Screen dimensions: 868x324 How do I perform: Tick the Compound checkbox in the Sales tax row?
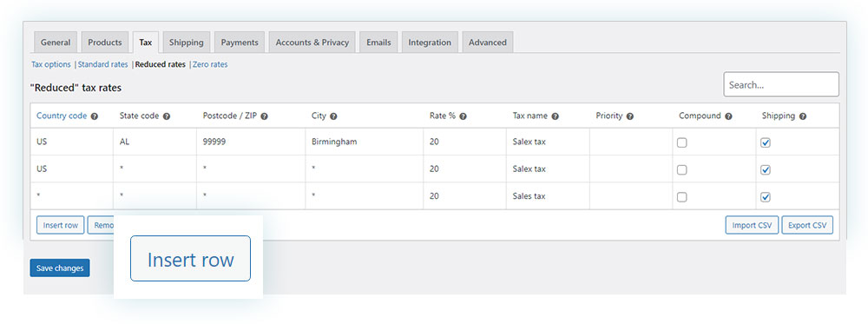[682, 196]
